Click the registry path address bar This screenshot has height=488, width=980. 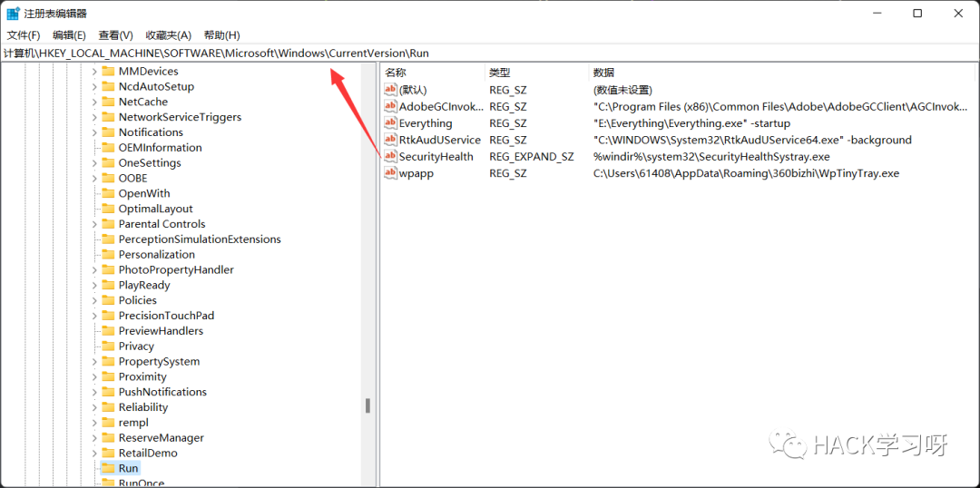pos(490,54)
